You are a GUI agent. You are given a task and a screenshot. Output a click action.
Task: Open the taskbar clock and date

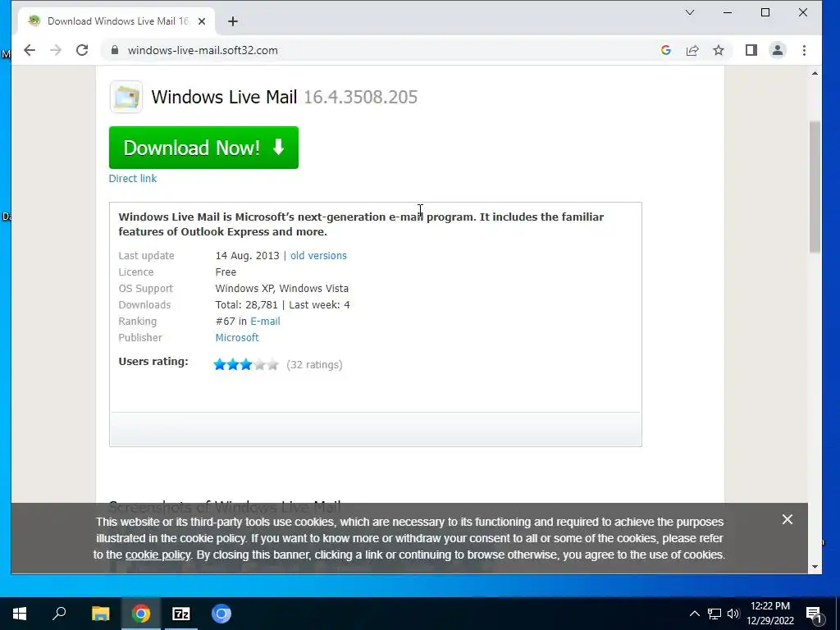click(x=770, y=614)
